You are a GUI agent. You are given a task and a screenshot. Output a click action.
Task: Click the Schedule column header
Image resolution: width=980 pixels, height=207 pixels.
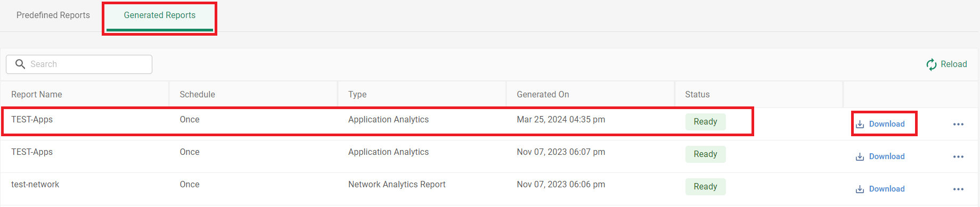pyautogui.click(x=197, y=94)
